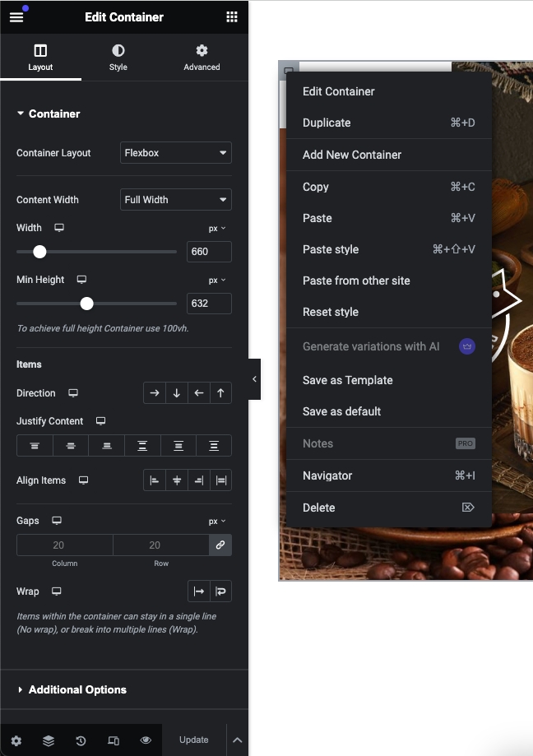Open the Navigator layers icon

[x=49, y=740]
